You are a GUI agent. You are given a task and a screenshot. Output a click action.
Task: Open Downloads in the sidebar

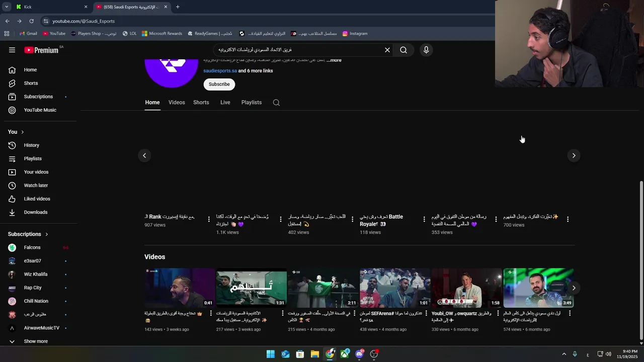38,212
